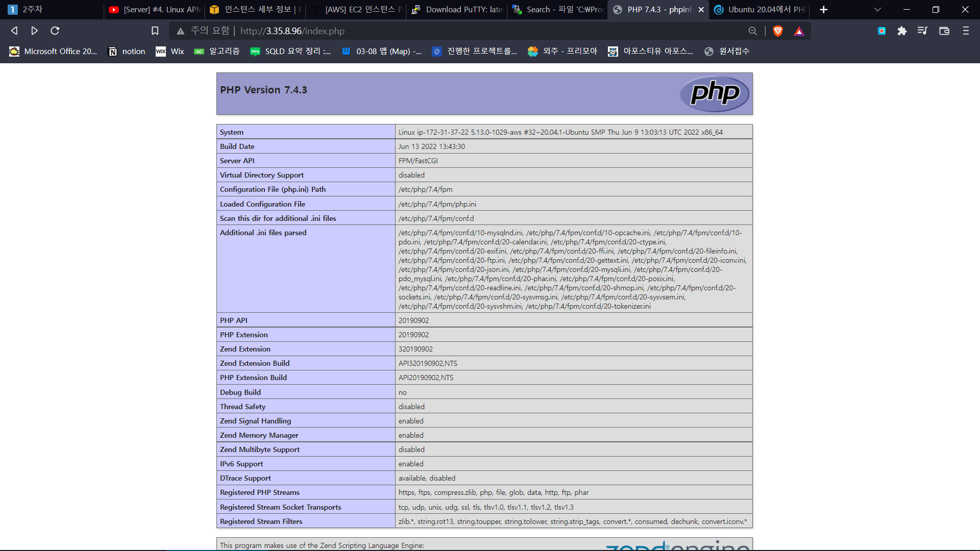Image resolution: width=980 pixels, height=551 pixels.
Task: Close the PHP 7.4.3 phpinfo tab
Action: [701, 10]
